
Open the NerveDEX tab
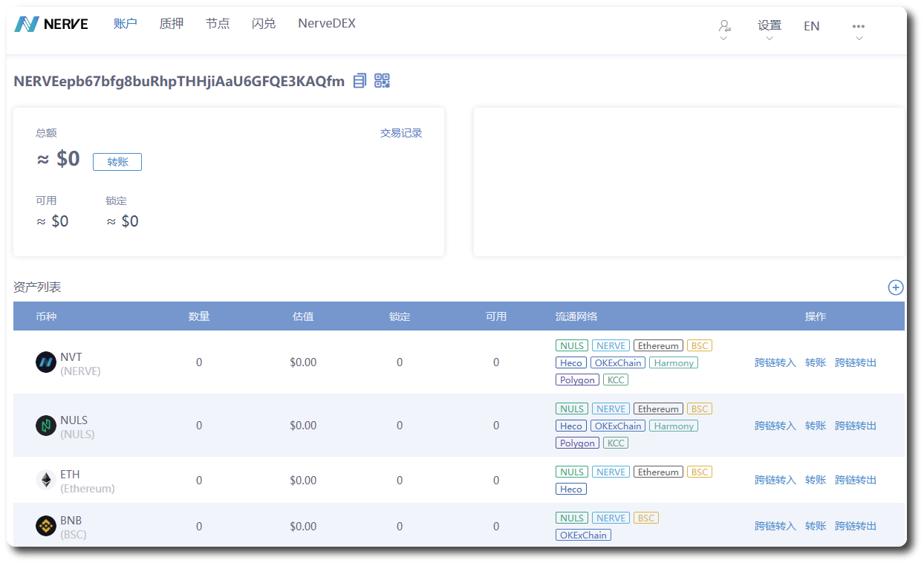pyautogui.click(x=327, y=24)
